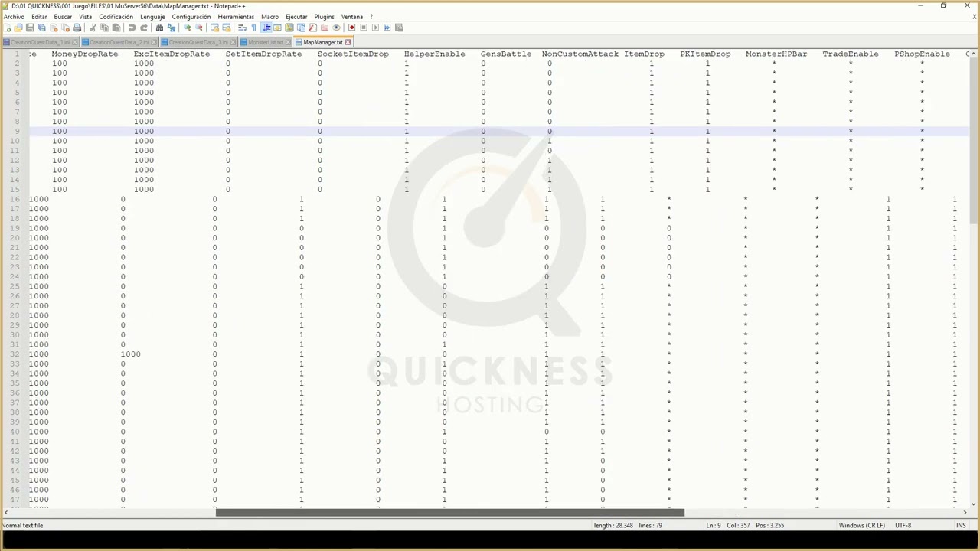Play back the recorded macro
This screenshot has width=980, height=551.
[375, 28]
